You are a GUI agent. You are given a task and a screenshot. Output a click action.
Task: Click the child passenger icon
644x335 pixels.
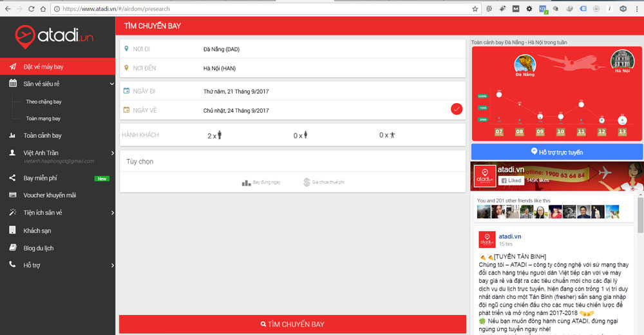click(305, 135)
